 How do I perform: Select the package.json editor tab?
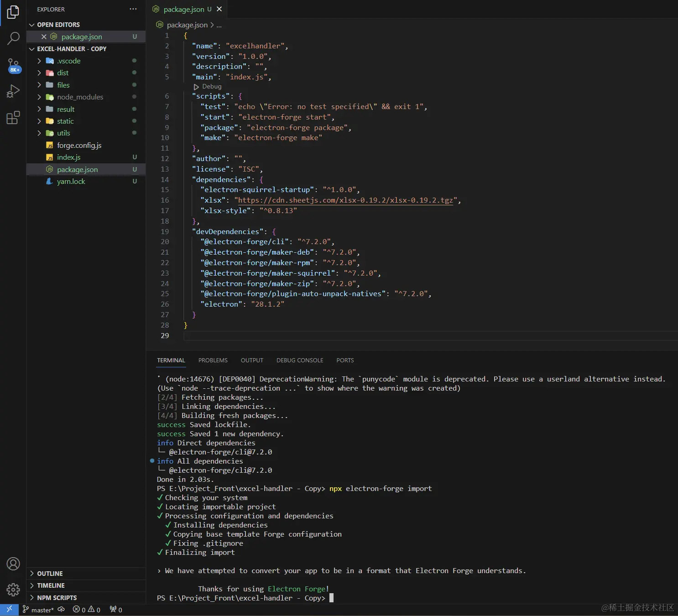(186, 9)
